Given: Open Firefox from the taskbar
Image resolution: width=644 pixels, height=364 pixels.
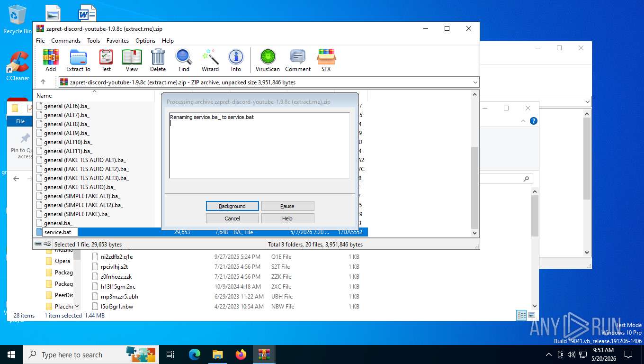Looking at the screenshot, I should coord(241,355).
